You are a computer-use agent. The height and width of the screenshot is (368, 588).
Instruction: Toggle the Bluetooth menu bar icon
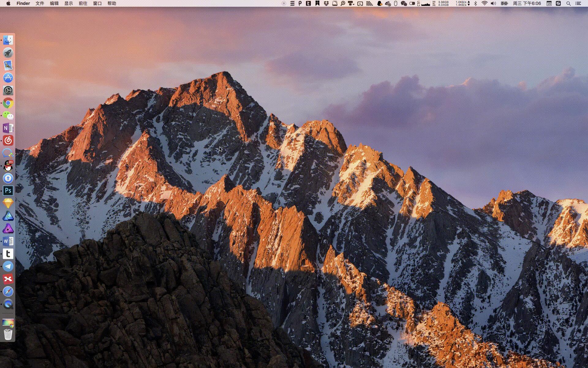pos(475,3)
